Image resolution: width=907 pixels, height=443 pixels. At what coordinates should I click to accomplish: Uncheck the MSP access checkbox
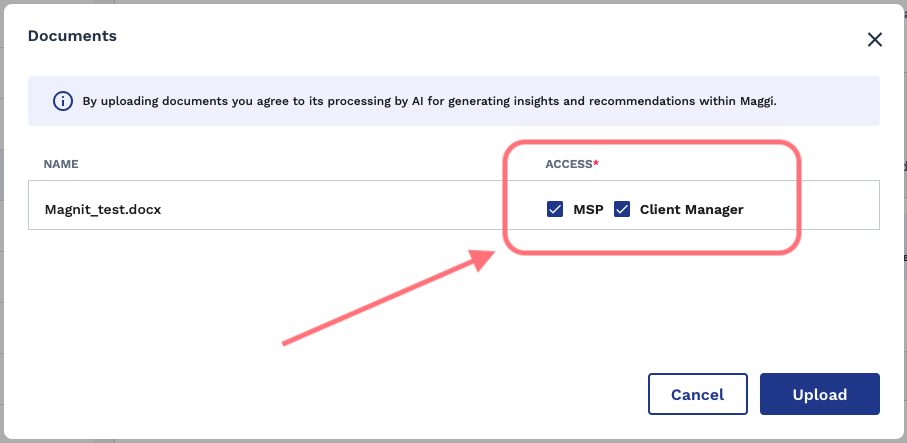[x=555, y=209]
